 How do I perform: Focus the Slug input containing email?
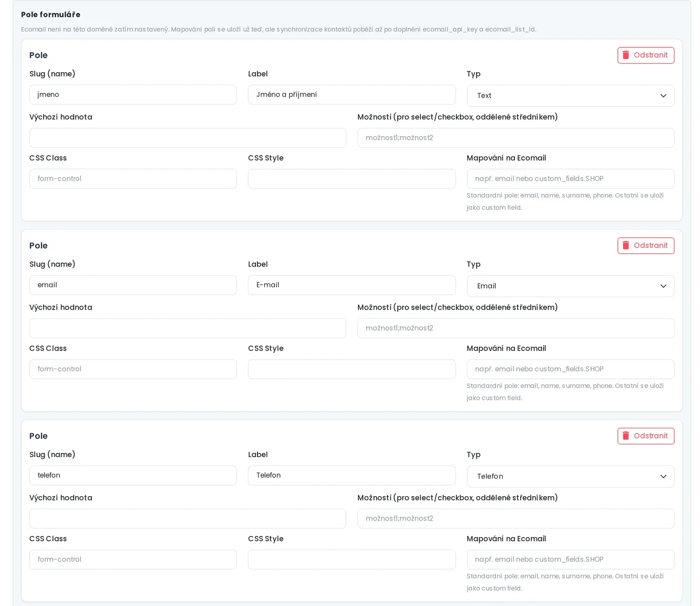(133, 285)
